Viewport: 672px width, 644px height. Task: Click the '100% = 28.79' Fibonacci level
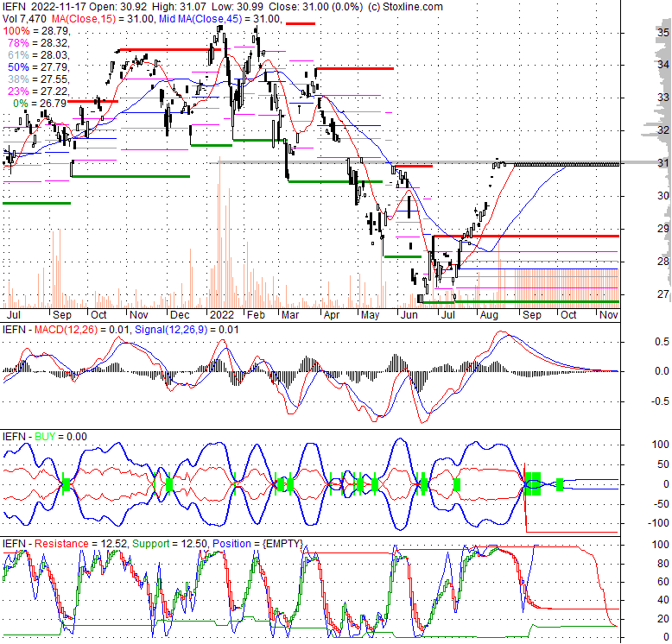point(36,31)
